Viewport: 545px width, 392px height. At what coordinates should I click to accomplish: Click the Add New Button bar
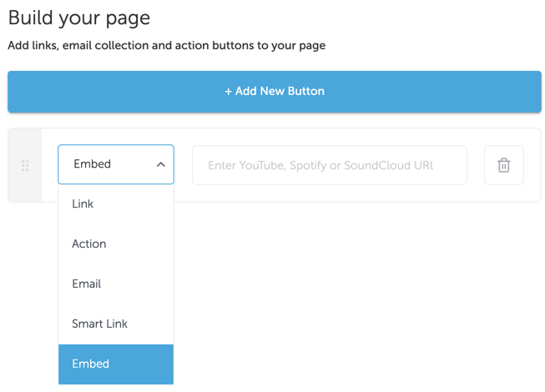pos(275,92)
